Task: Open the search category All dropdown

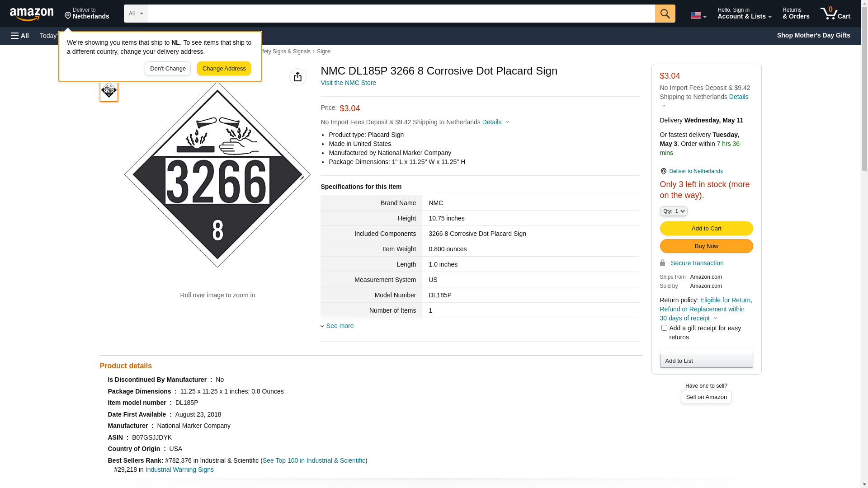Action: tap(135, 14)
